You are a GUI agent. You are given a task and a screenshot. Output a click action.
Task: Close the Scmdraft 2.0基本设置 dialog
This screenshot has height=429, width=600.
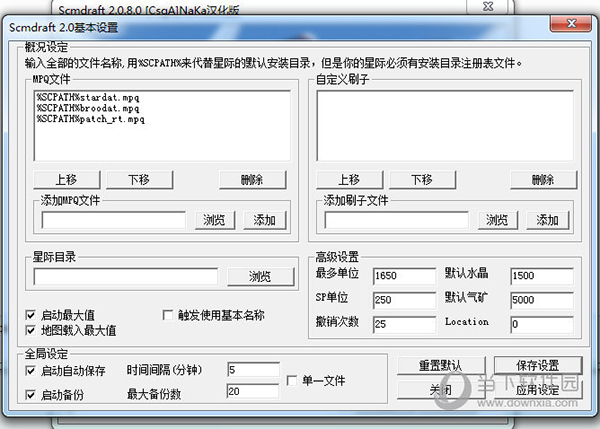tap(571, 24)
